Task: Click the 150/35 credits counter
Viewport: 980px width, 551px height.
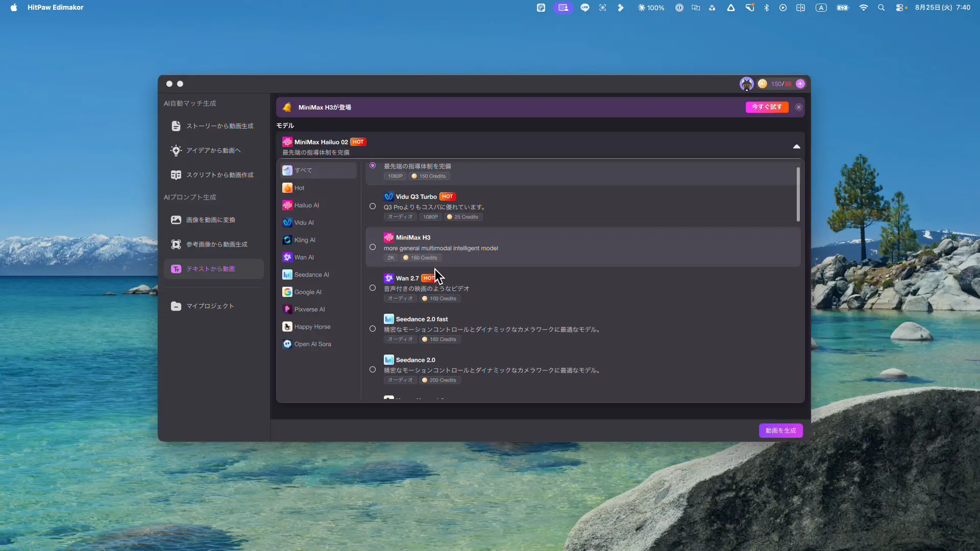Action: point(781,84)
